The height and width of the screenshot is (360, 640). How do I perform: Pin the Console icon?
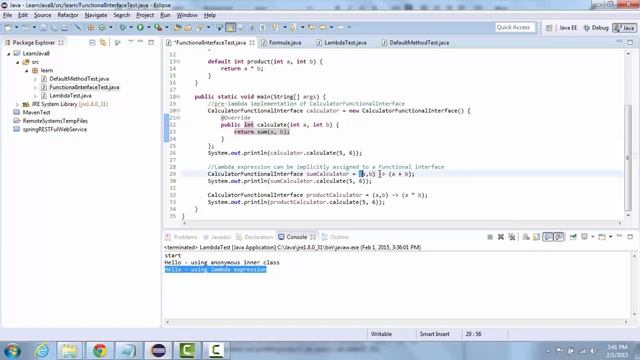(573, 237)
